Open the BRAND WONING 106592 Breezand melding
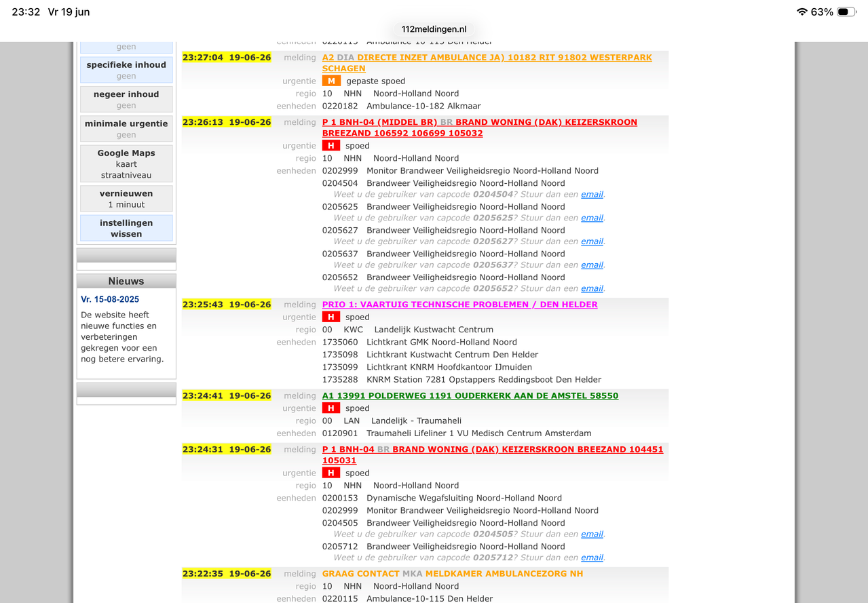868x603 pixels. (479, 128)
